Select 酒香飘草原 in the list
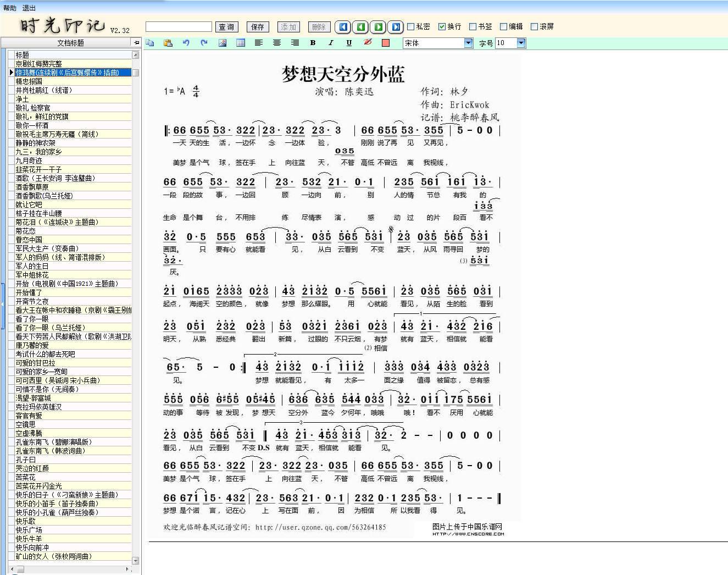Viewport: 728px width, 575px height. (x=73, y=187)
